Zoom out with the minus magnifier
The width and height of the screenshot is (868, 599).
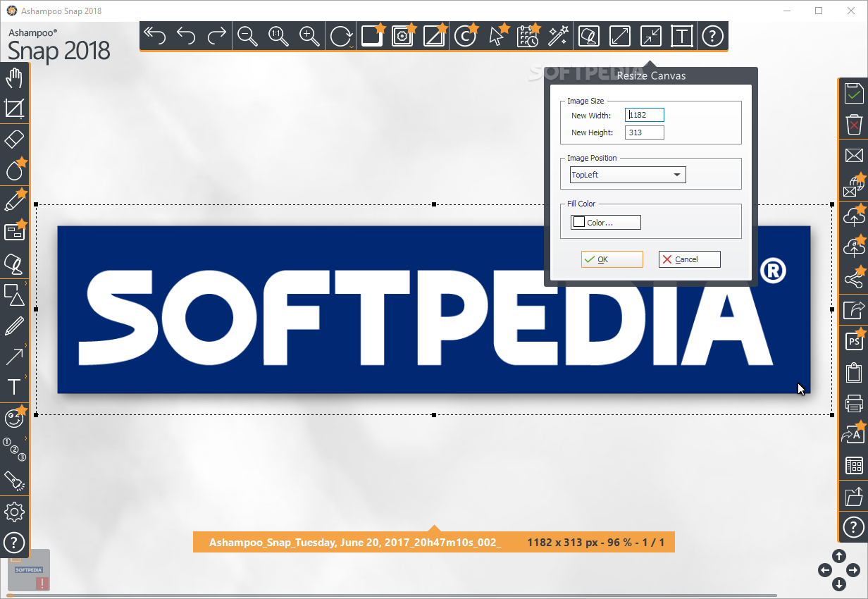(x=248, y=36)
